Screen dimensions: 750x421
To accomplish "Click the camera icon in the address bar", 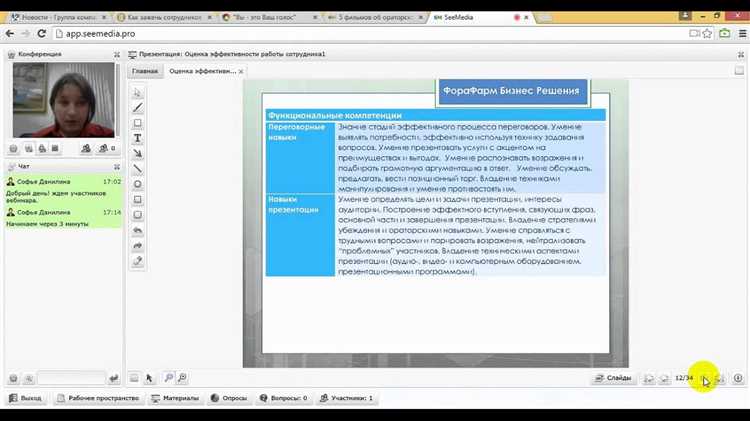I will [694, 33].
